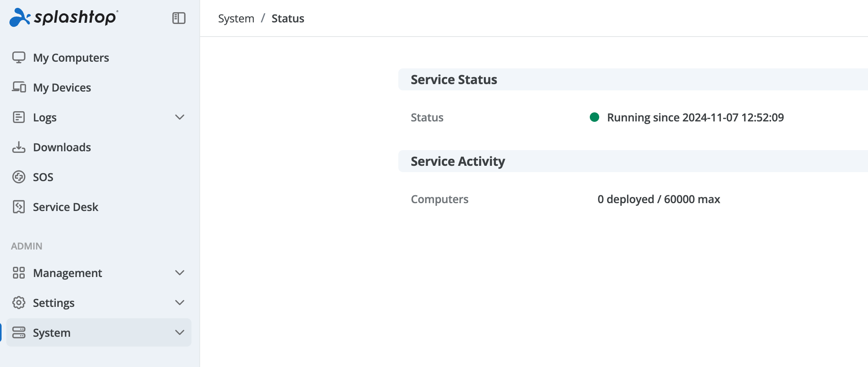Click the System breadcrumb link
Viewport: 868px width, 367px height.
236,18
